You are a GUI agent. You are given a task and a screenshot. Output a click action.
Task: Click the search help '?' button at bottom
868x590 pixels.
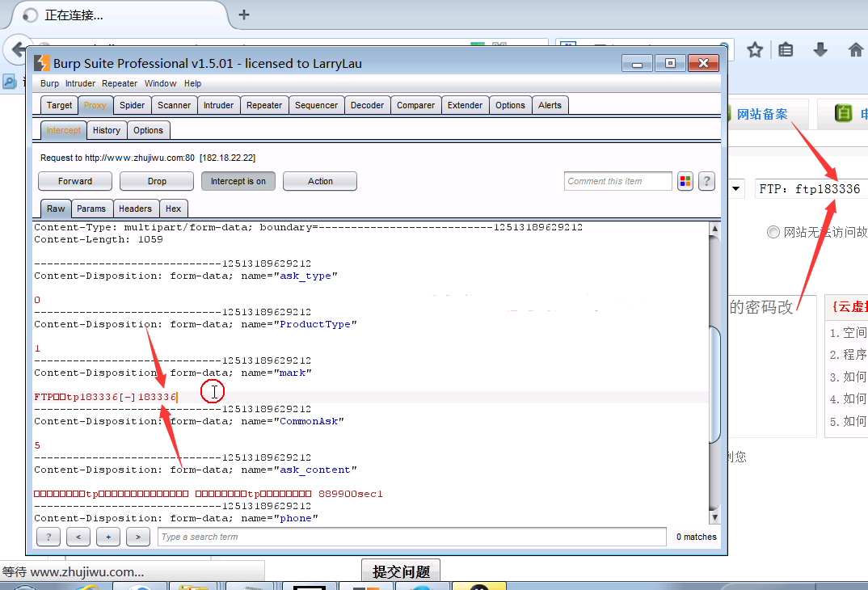click(48, 537)
